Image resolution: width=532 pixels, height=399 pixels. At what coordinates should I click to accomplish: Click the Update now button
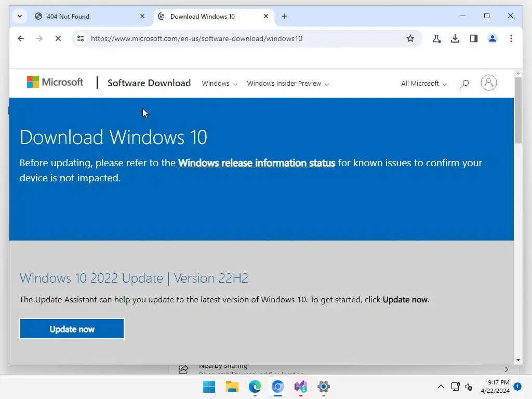click(72, 329)
